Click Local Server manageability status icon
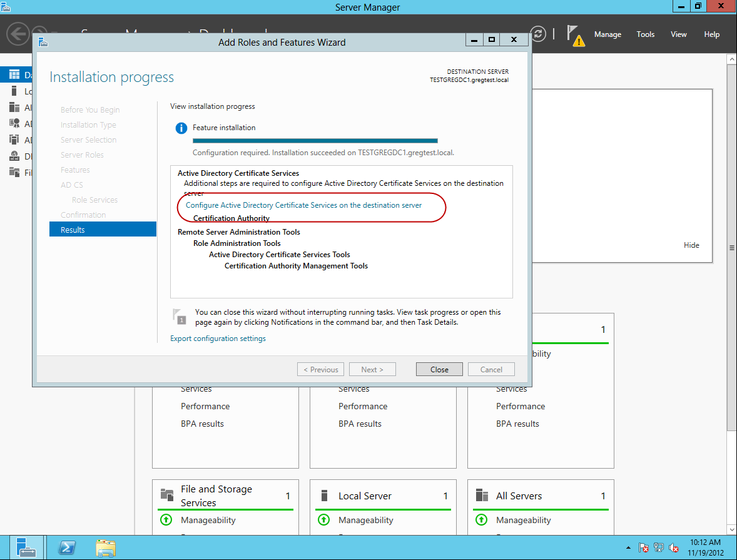This screenshot has width=737, height=560. pyautogui.click(x=324, y=519)
